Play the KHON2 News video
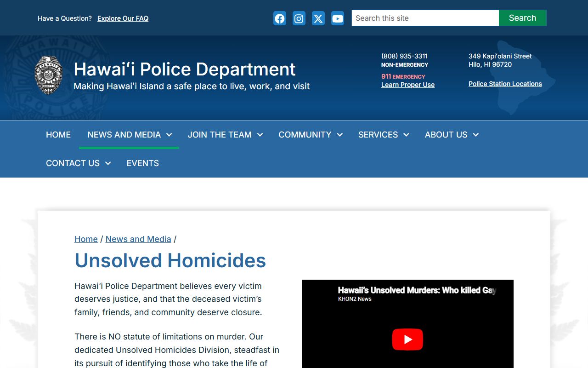This screenshot has width=588, height=368. pyautogui.click(x=407, y=339)
